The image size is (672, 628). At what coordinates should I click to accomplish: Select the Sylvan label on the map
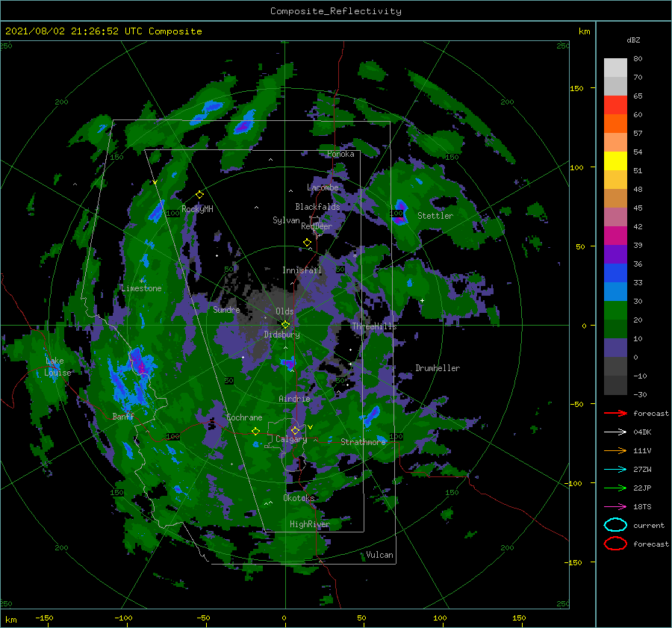(x=286, y=220)
